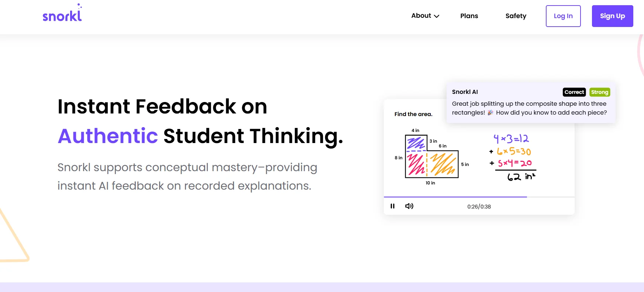Click the purple shaded rectangle in diagram

pos(416,143)
